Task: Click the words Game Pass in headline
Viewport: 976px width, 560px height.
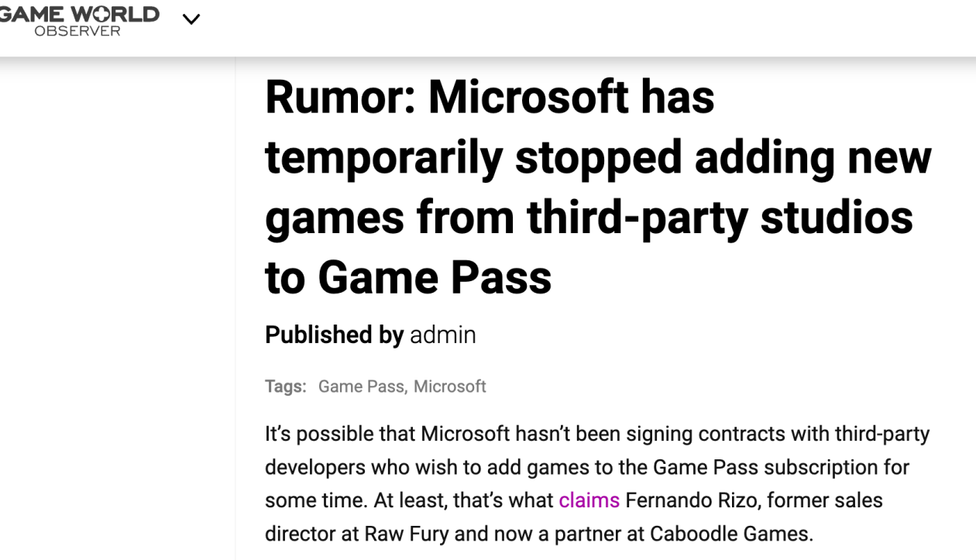Action: [x=435, y=277]
